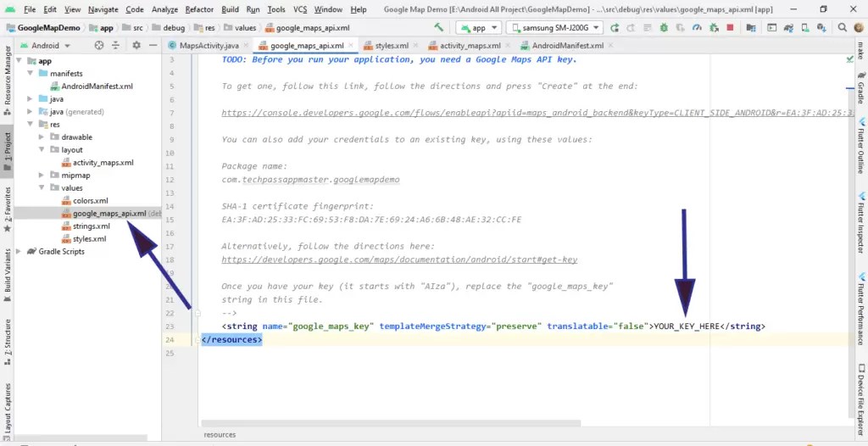Click the resources breadcrumb at editor bottom

(220, 435)
